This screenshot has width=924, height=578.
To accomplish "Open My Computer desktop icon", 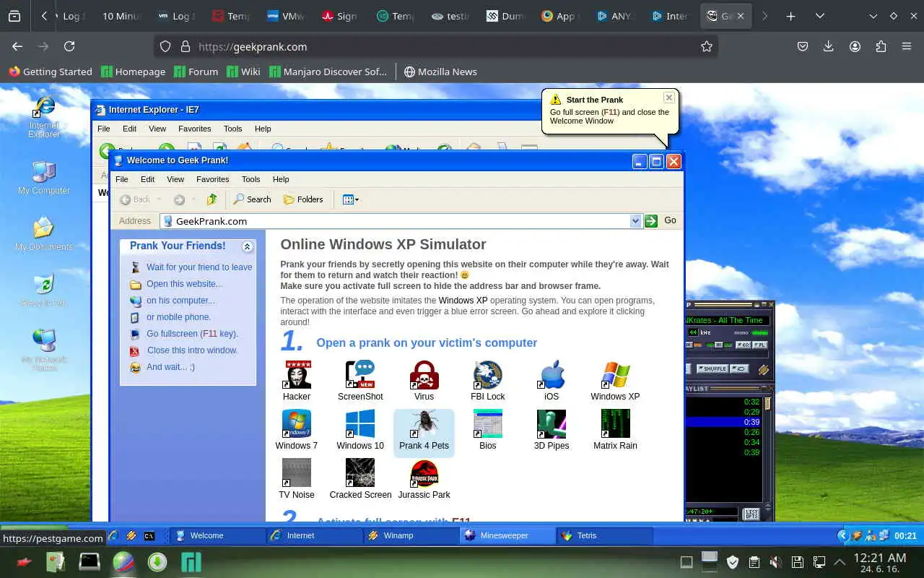I will click(x=44, y=178).
